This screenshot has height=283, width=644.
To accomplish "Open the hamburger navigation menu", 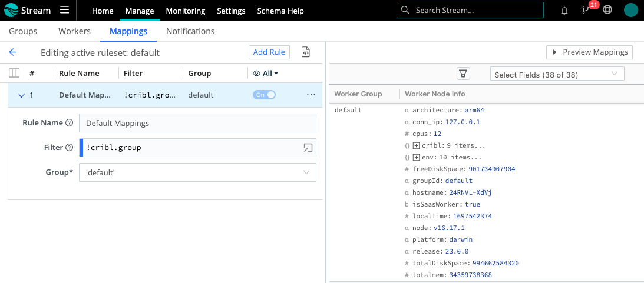I will [x=64, y=11].
